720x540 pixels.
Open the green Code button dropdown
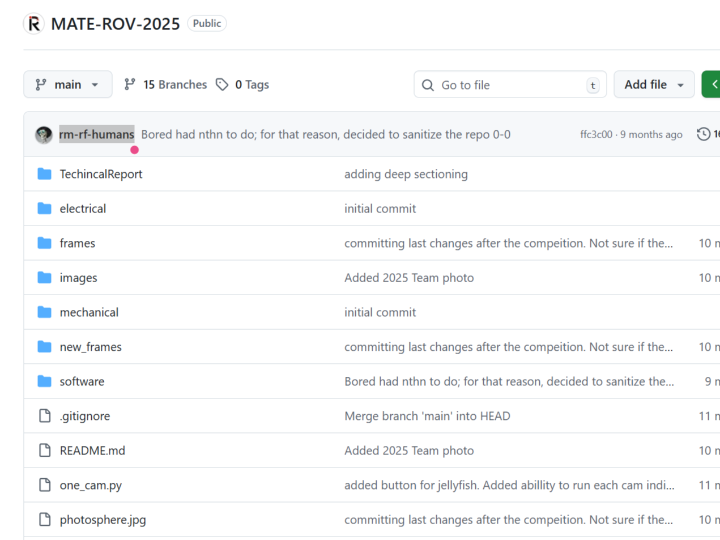click(711, 85)
